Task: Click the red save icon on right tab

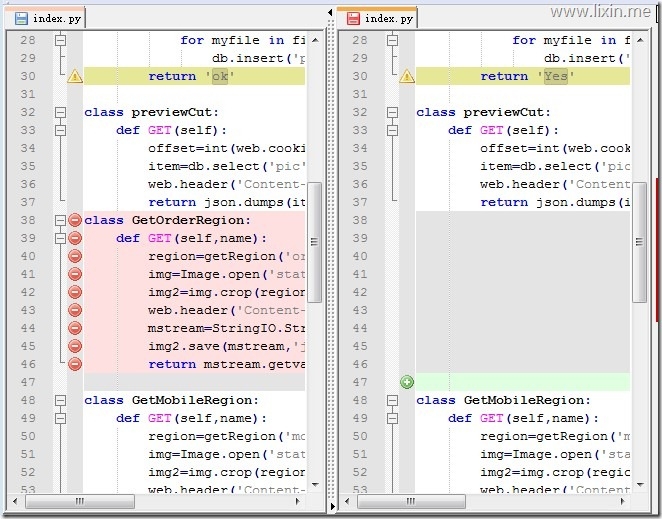Action: (x=353, y=18)
